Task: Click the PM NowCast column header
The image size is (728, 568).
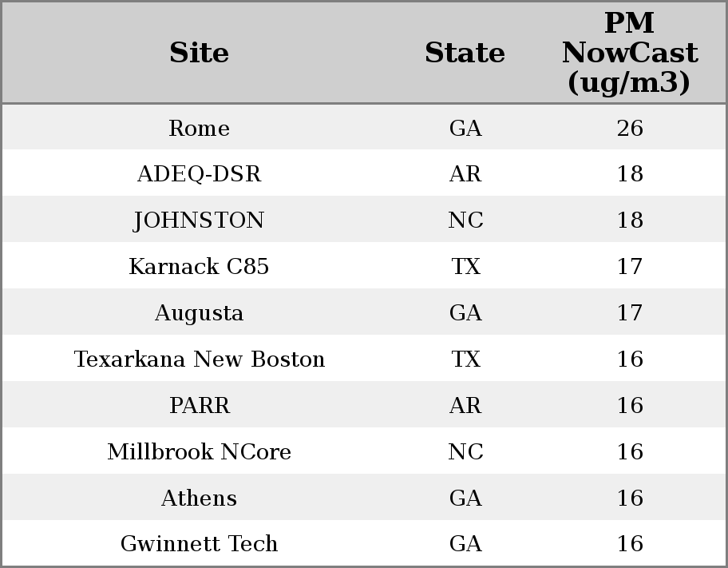Action: coord(630,53)
